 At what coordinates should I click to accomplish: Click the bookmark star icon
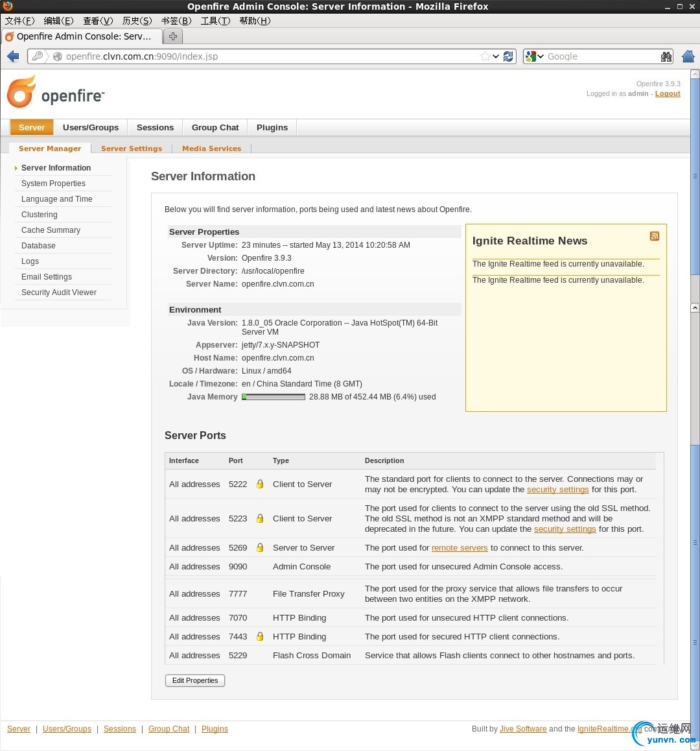[485, 56]
